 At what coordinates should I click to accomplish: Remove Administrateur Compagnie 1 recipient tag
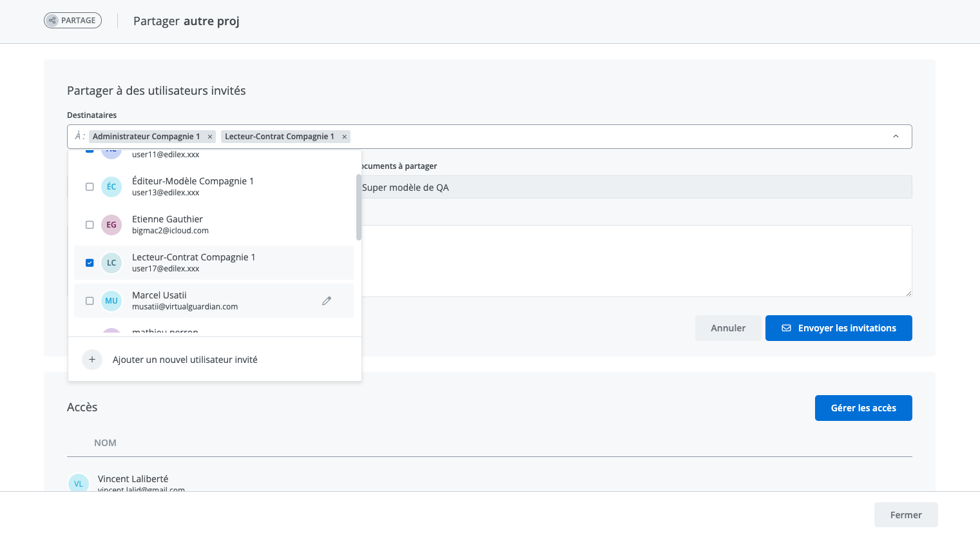[210, 137]
